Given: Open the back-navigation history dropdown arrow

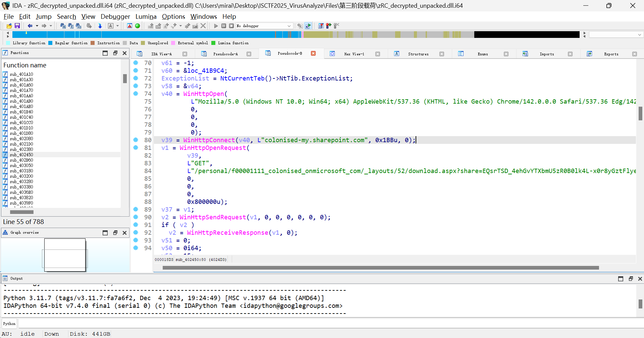Looking at the screenshot, I should [37, 26].
